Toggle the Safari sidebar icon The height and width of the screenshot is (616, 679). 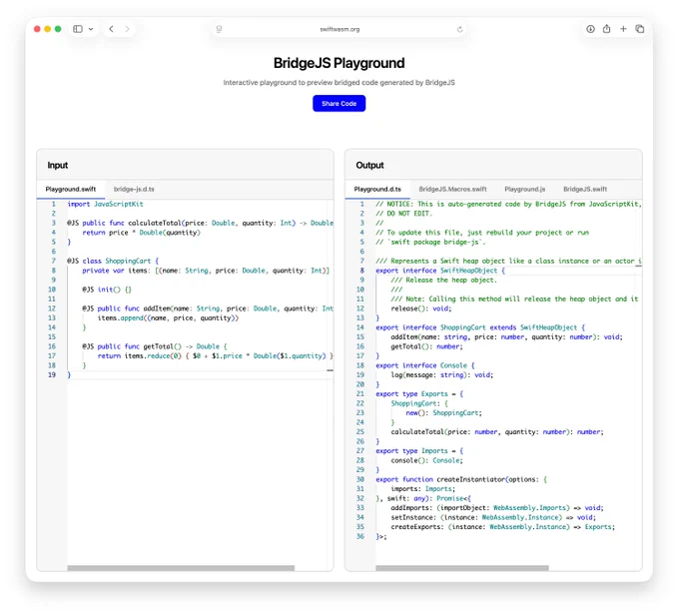[x=78, y=29]
